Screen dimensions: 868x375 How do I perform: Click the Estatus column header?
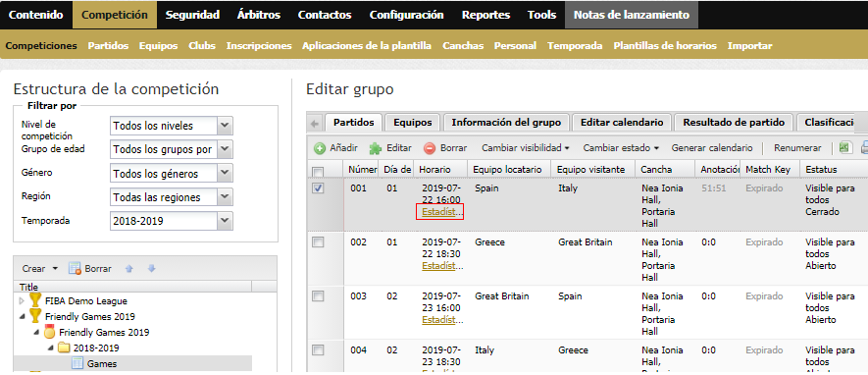click(833, 169)
